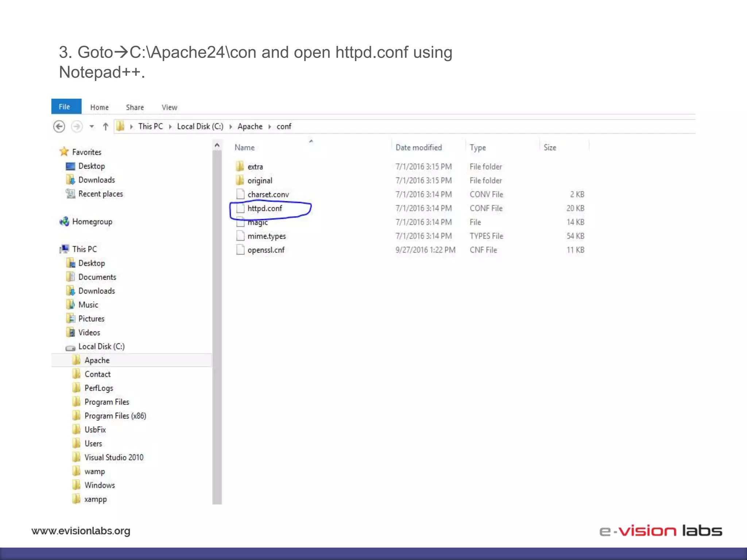Open the Documents folder in sidebar

[97, 277]
